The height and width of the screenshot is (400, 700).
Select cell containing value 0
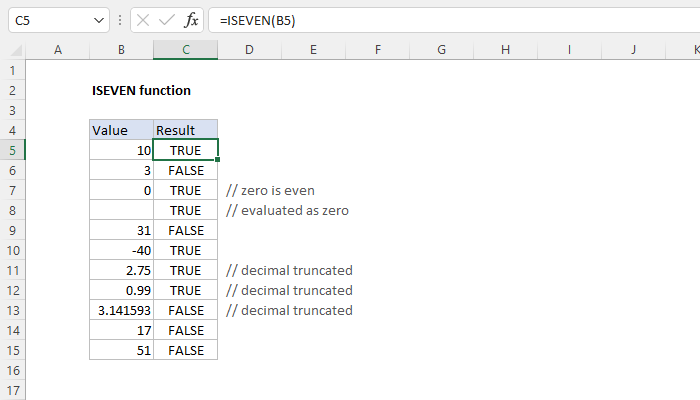121,190
